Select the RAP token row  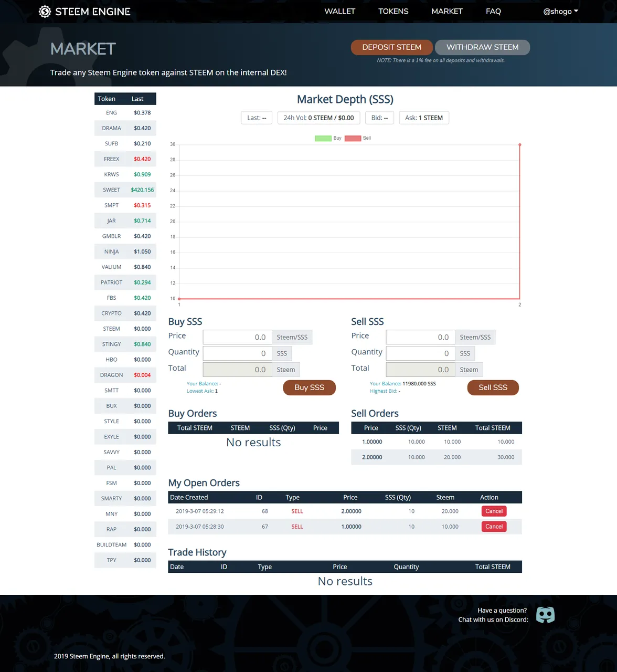[125, 530]
